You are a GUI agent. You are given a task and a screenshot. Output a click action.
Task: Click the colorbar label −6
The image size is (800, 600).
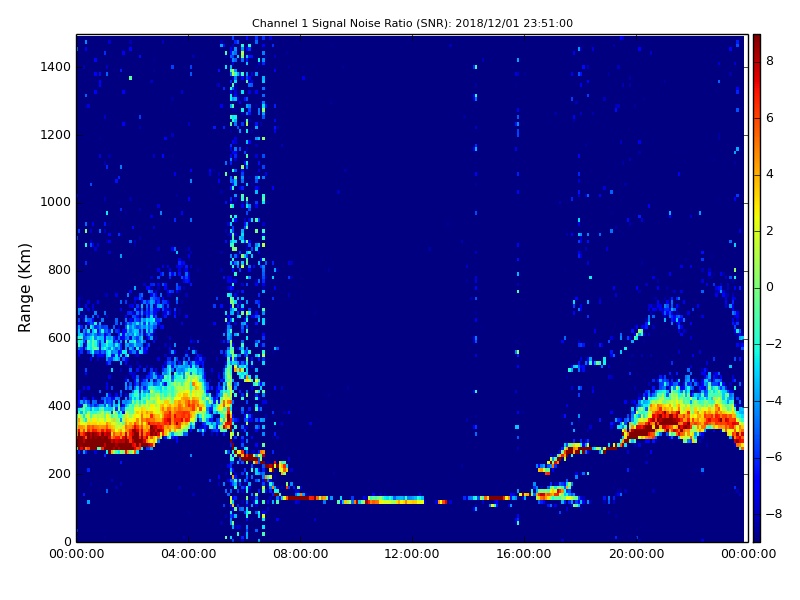point(773,457)
